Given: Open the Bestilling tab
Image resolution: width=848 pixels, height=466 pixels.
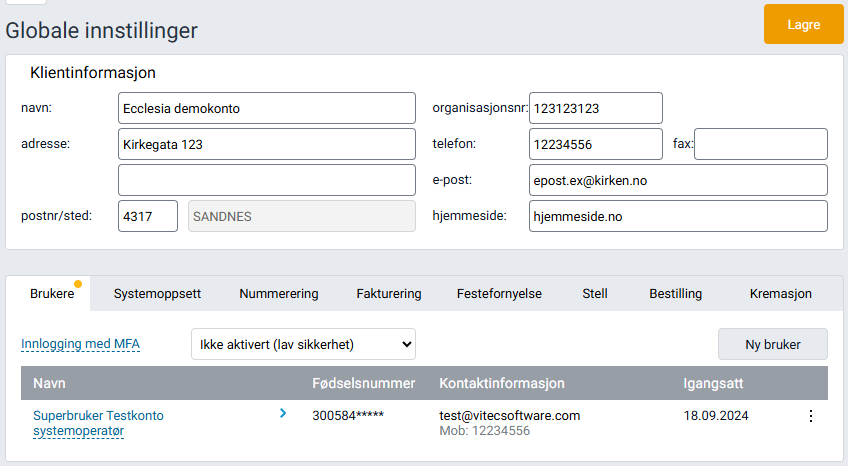Looking at the screenshot, I should pyautogui.click(x=675, y=294).
